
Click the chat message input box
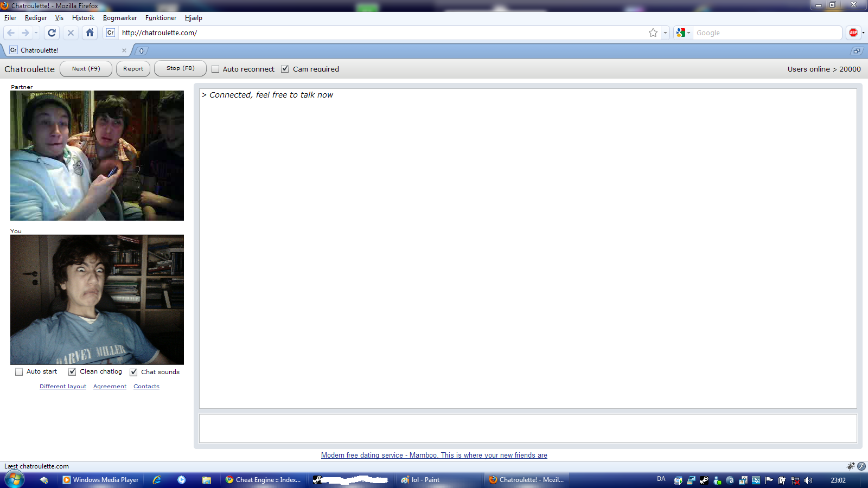click(x=528, y=428)
